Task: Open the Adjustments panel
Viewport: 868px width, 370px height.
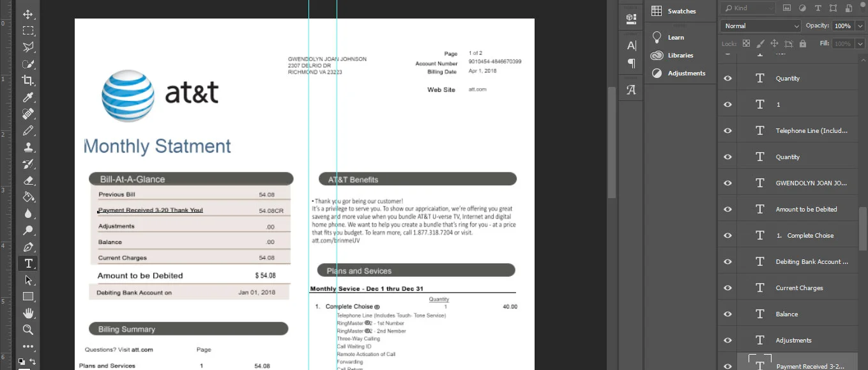Action: [x=686, y=73]
